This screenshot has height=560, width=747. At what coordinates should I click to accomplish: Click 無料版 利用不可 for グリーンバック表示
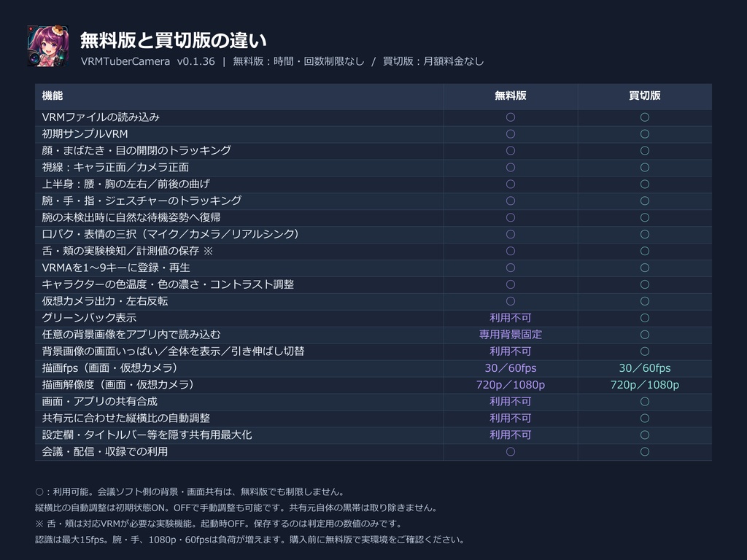pos(510,318)
